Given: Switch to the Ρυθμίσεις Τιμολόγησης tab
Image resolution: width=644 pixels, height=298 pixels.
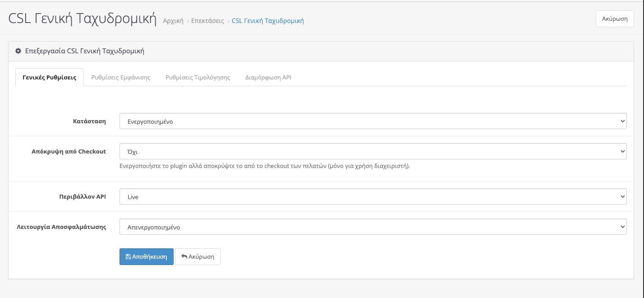Looking at the screenshot, I should pyautogui.click(x=198, y=77).
